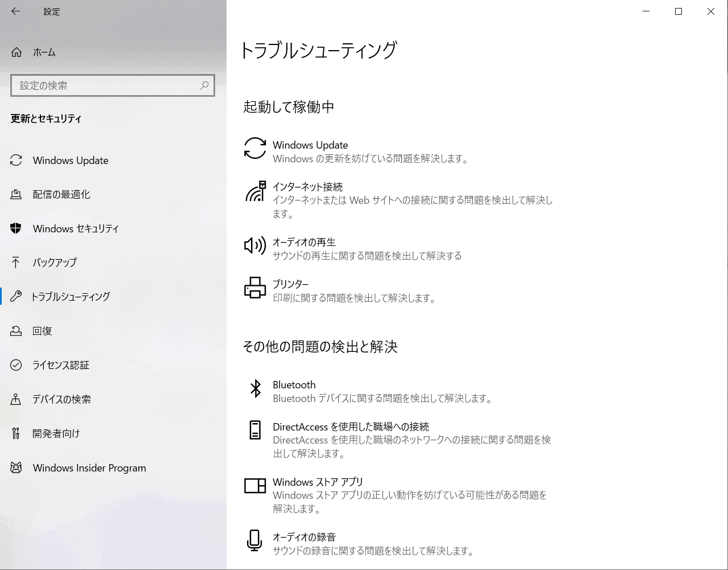Go to 配信の最適化 settings
Viewport: 728px width, 570px height.
point(113,194)
